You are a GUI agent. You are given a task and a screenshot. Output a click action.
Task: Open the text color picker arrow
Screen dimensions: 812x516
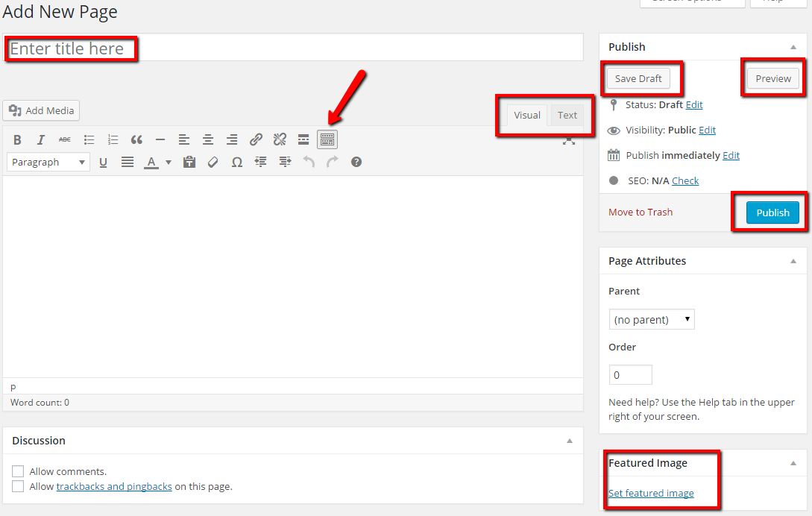(169, 162)
